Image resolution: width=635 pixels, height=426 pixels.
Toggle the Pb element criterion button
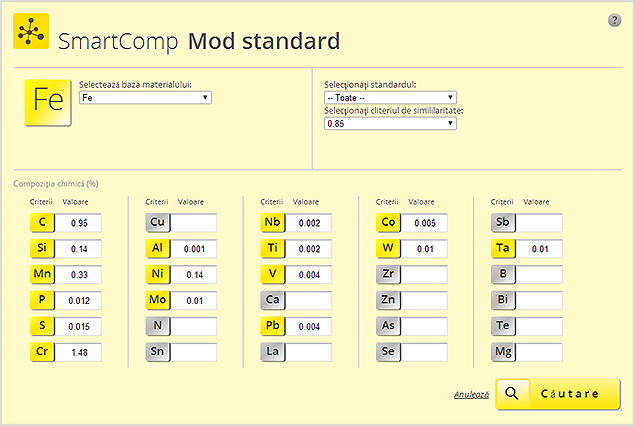(273, 326)
